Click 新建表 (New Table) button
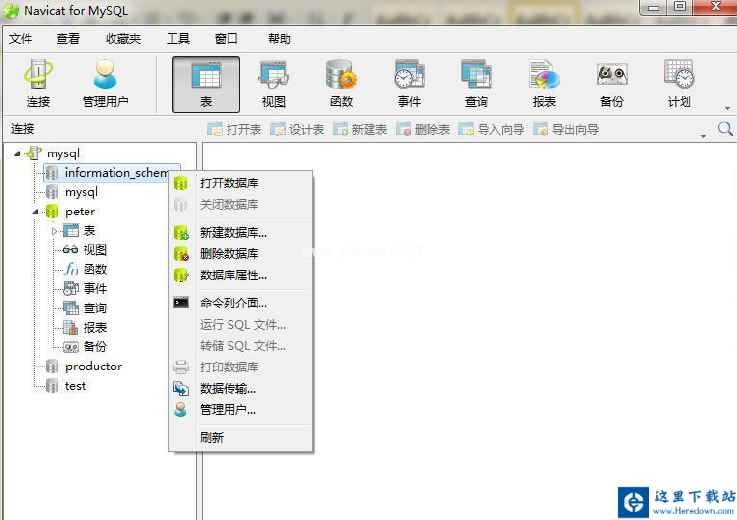 coord(360,129)
